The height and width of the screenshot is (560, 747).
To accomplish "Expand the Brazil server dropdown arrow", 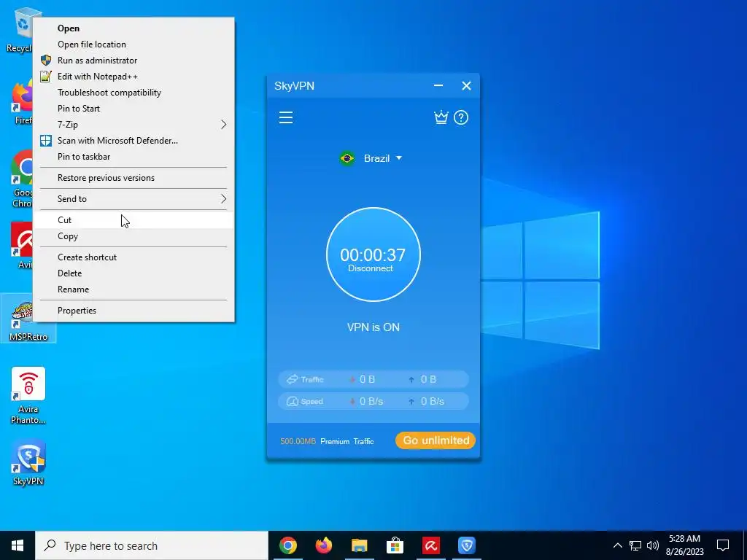I will coord(399,157).
